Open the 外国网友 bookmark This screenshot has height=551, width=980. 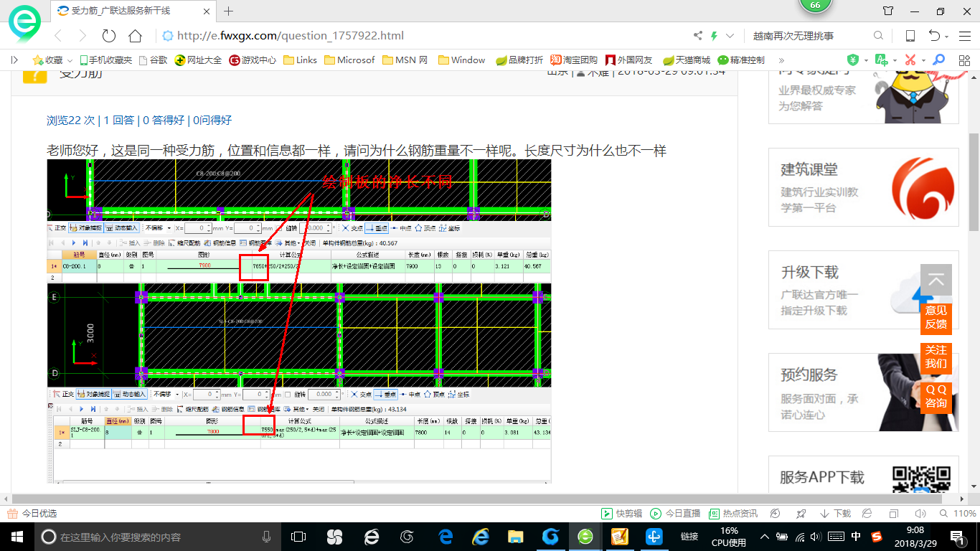(x=630, y=60)
